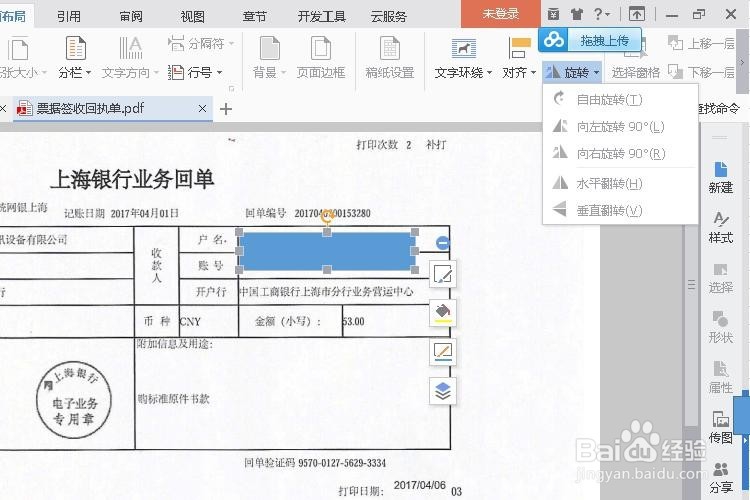This screenshot has width=750, height=500.
Task: Click the blue minus circle beside shape
Action: [443, 243]
